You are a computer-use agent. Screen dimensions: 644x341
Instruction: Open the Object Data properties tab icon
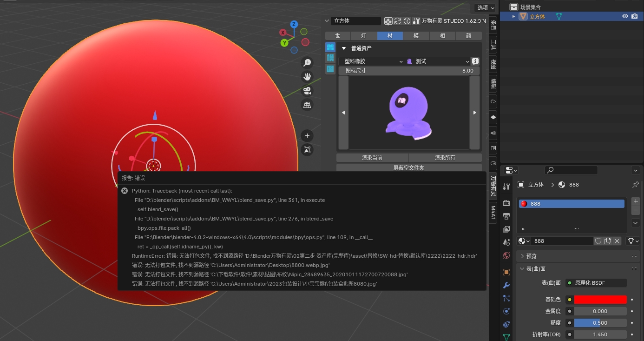(506, 336)
